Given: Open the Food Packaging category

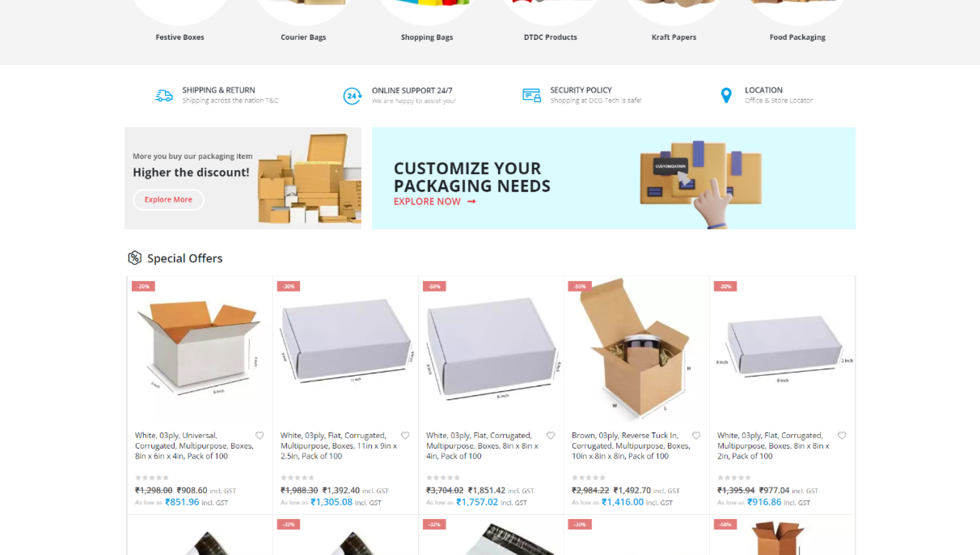Looking at the screenshot, I should [x=797, y=37].
